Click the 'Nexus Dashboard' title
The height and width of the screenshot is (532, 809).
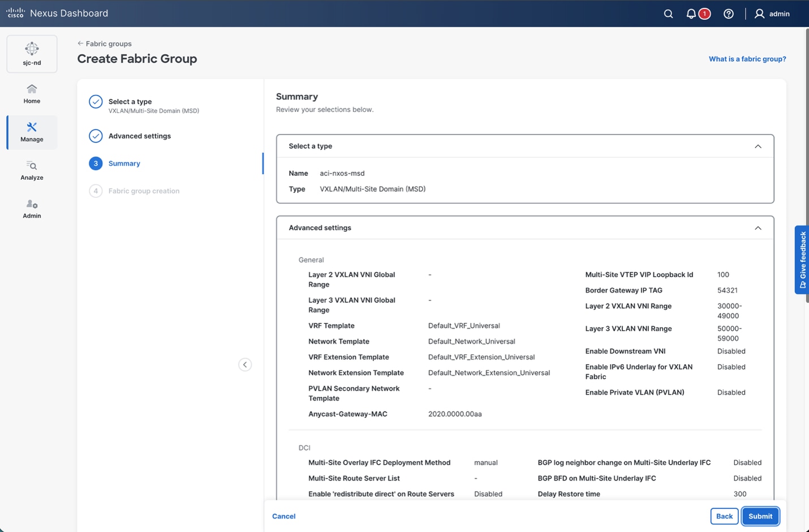coord(69,13)
